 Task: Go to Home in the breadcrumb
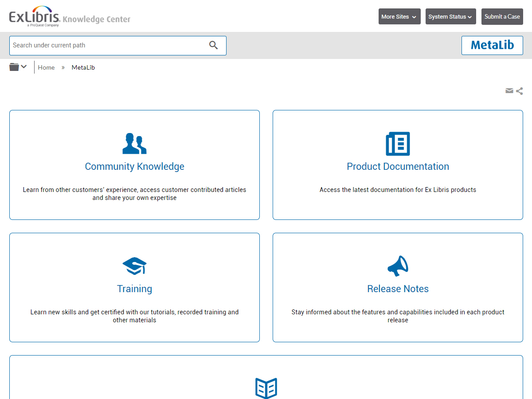[46, 67]
